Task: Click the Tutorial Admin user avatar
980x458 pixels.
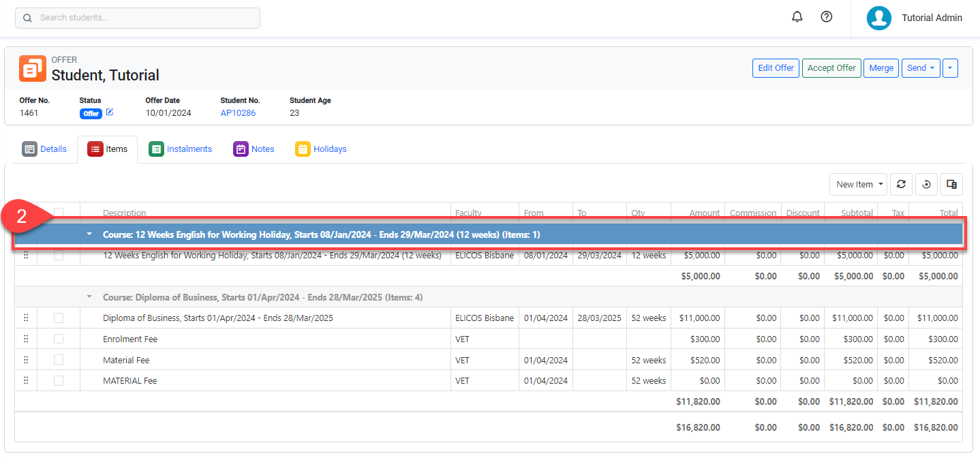Action: pos(878,18)
